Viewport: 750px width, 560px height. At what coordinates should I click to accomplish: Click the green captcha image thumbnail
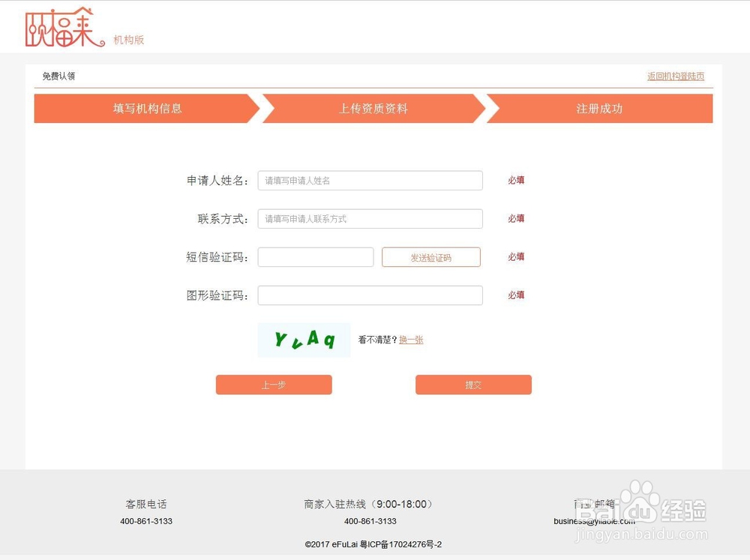pyautogui.click(x=303, y=340)
